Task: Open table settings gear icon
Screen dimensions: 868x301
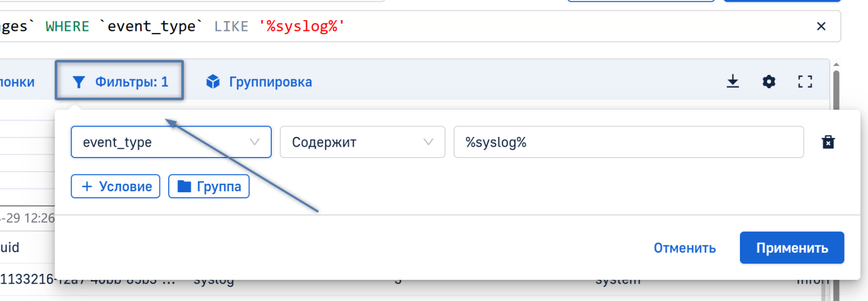Action: pos(769,81)
